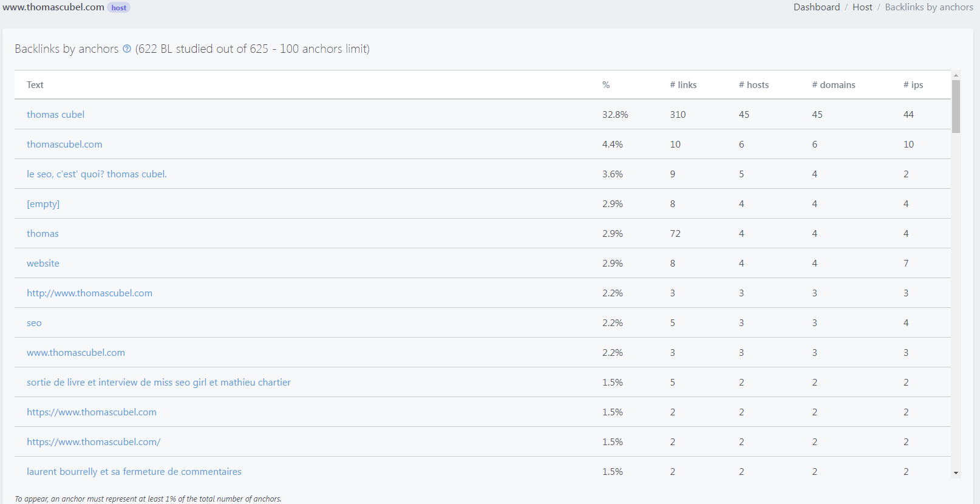980x504 pixels.
Task: Click the footnote about anchors representing 1%
Action: pos(148,499)
